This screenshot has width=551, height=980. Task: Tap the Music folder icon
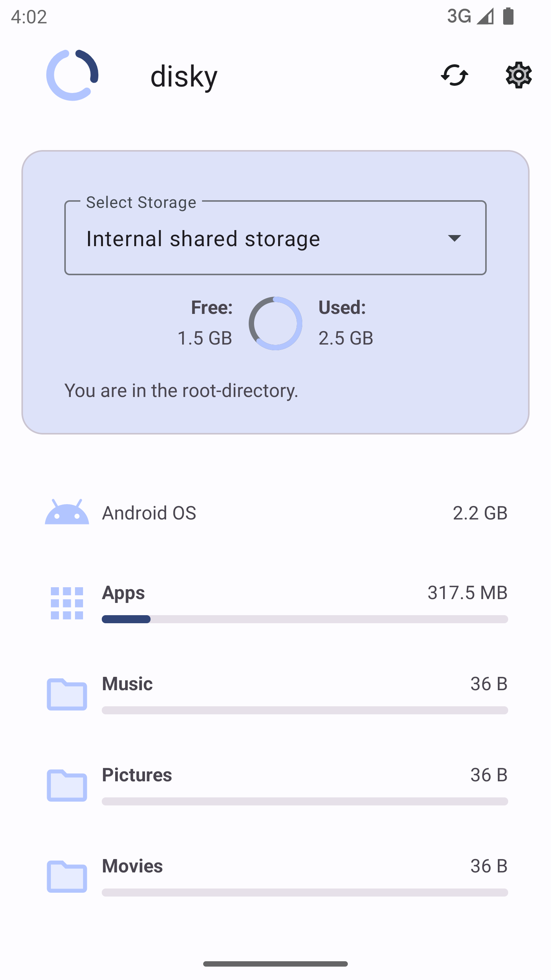pos(67,694)
